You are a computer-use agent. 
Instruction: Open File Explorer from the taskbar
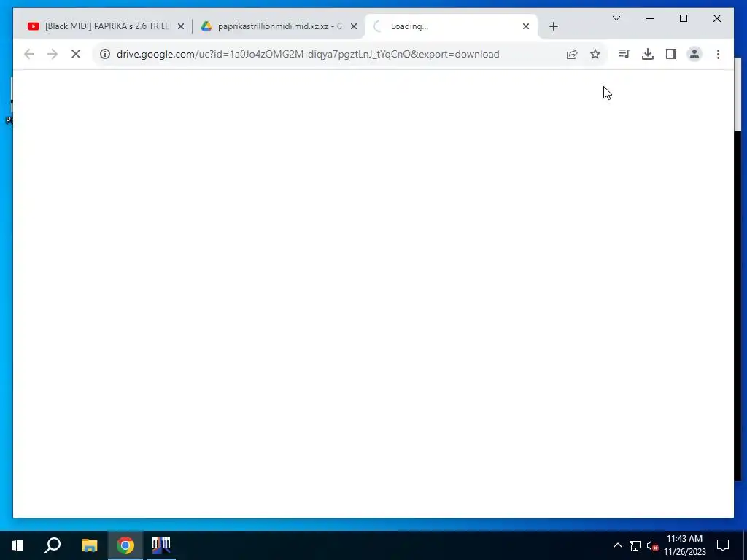[x=89, y=545]
